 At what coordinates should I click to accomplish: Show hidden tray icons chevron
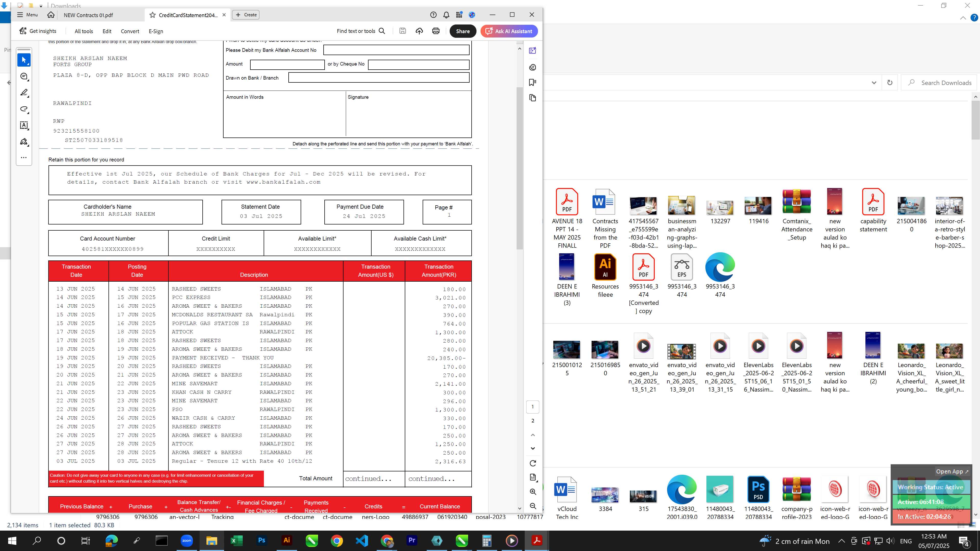point(841,541)
